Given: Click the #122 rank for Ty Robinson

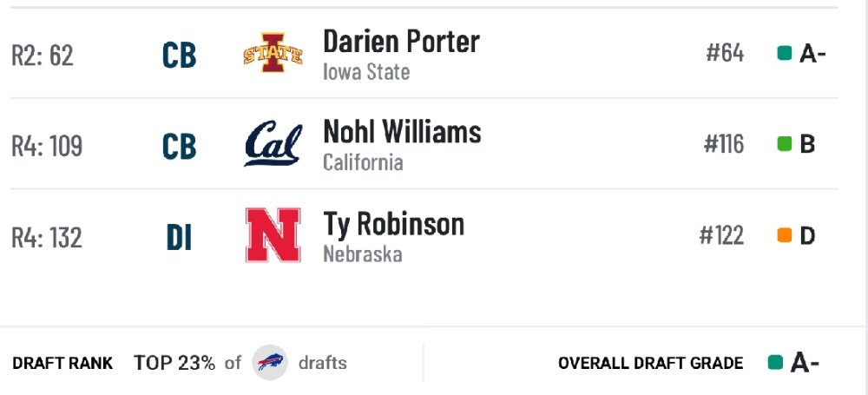Looking at the screenshot, I should (x=722, y=235).
